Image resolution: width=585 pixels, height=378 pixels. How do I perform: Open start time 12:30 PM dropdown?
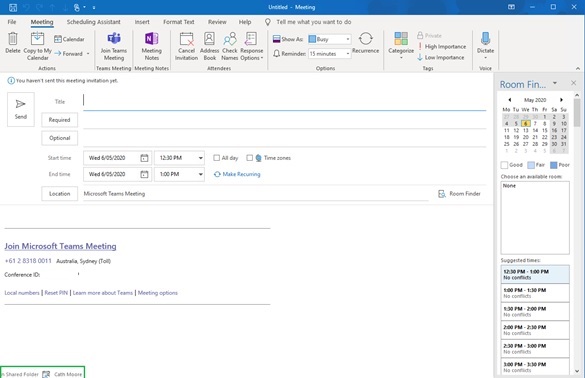201,158
